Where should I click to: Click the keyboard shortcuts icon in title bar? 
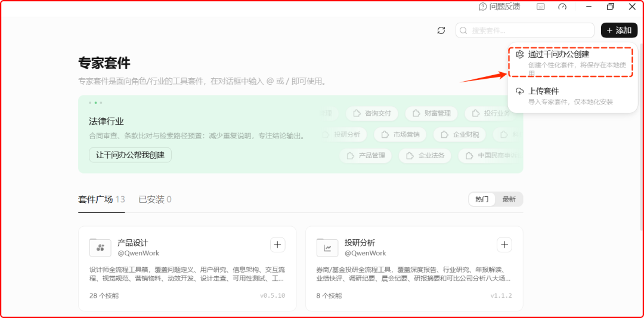(x=541, y=7)
